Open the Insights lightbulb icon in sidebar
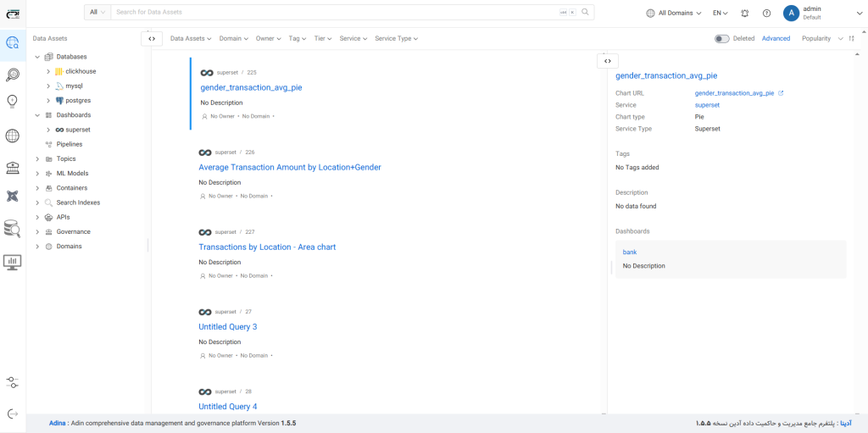 (13, 101)
